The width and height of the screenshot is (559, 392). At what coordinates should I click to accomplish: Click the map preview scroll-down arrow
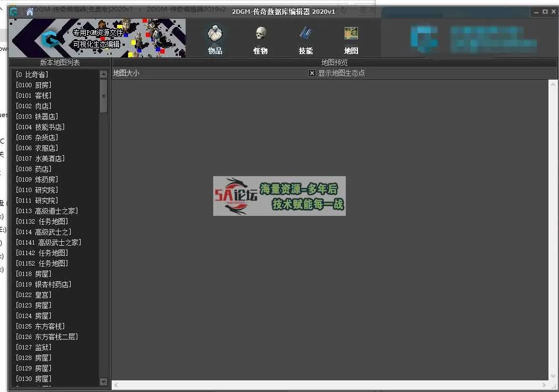[x=553, y=376]
